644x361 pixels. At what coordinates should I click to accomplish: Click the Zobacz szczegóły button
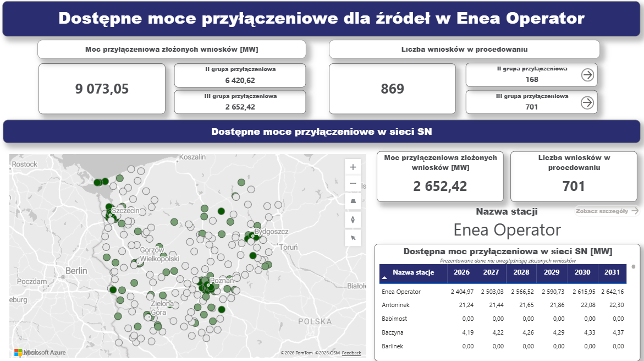607,211
